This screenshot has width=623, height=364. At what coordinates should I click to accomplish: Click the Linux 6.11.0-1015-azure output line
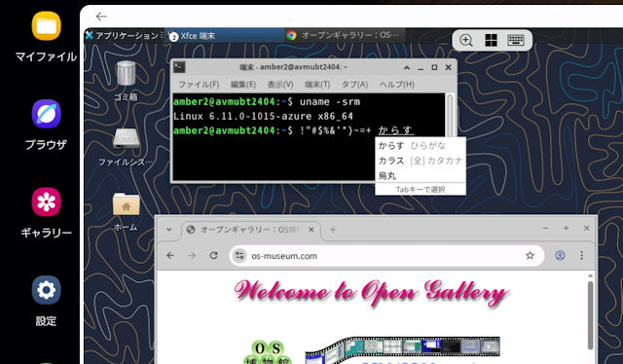click(263, 116)
